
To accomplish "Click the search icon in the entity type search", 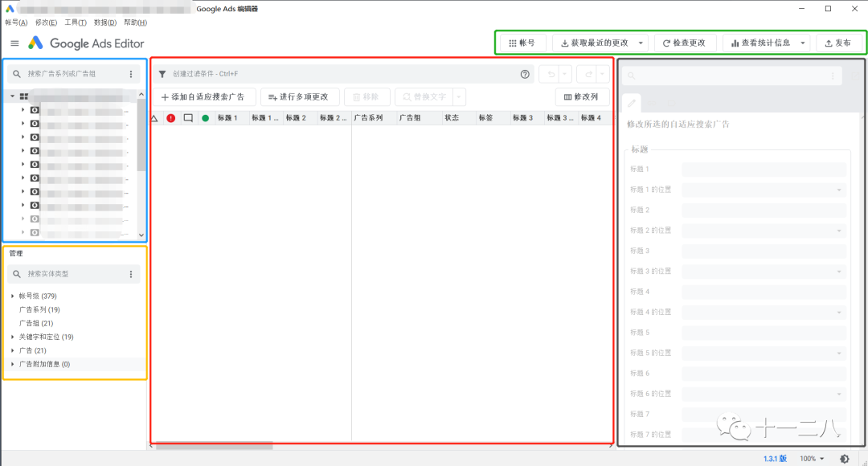I will (17, 274).
